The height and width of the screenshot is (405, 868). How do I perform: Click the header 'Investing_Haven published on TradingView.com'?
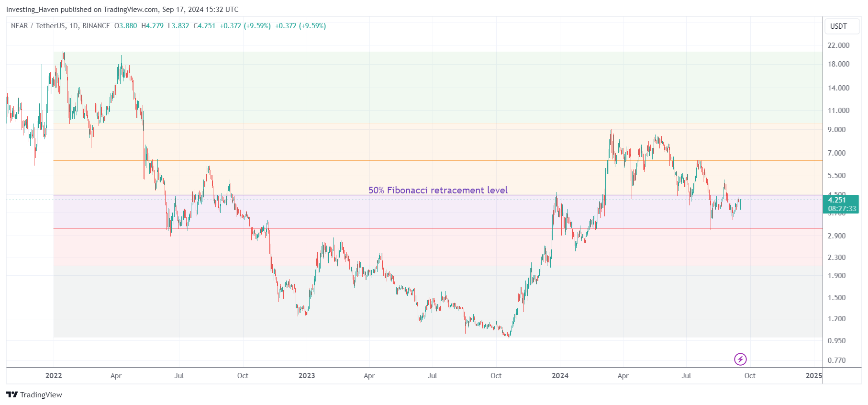[x=82, y=10]
